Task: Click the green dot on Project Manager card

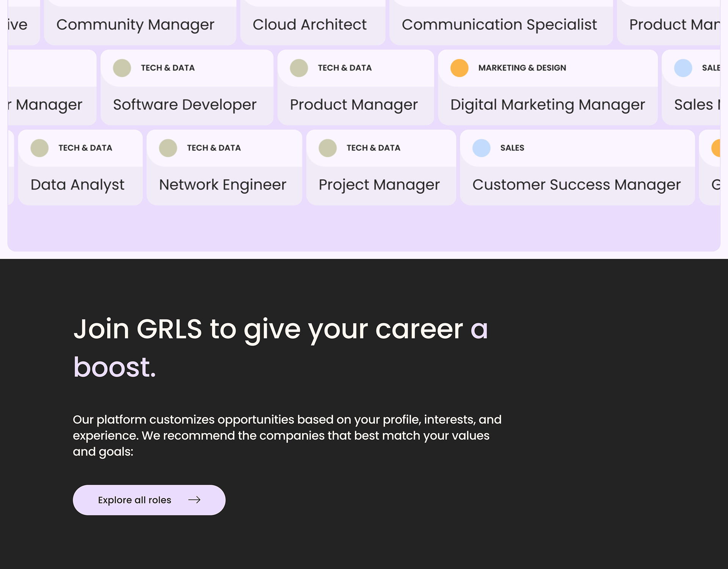Action: pyautogui.click(x=328, y=148)
